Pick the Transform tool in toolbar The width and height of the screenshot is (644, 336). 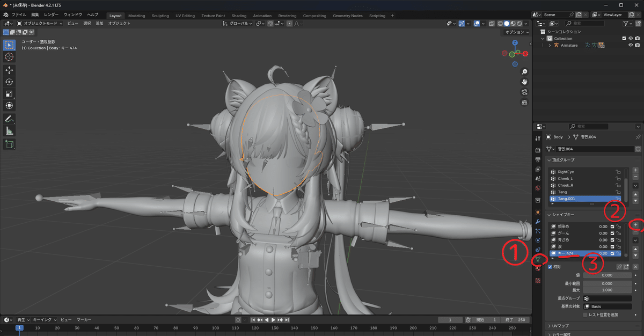pyautogui.click(x=9, y=106)
